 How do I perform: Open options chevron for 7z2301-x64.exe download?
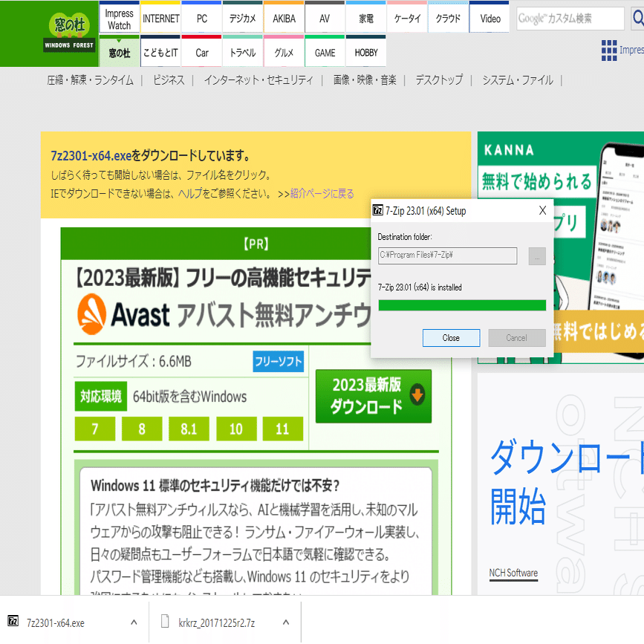coord(134,622)
